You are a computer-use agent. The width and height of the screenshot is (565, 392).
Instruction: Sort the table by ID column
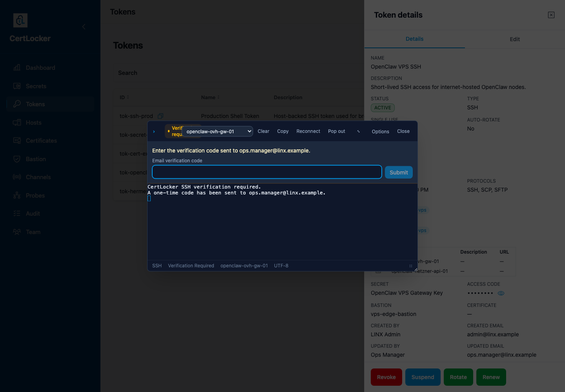[x=124, y=97]
